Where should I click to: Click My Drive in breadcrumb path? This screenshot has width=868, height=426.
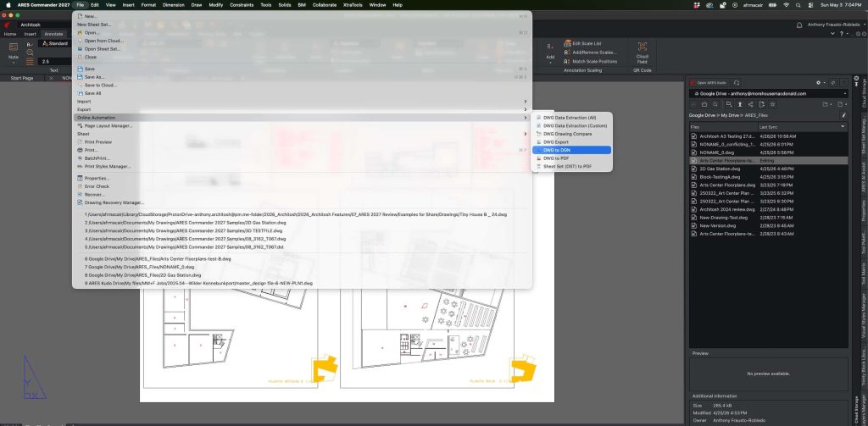730,115
